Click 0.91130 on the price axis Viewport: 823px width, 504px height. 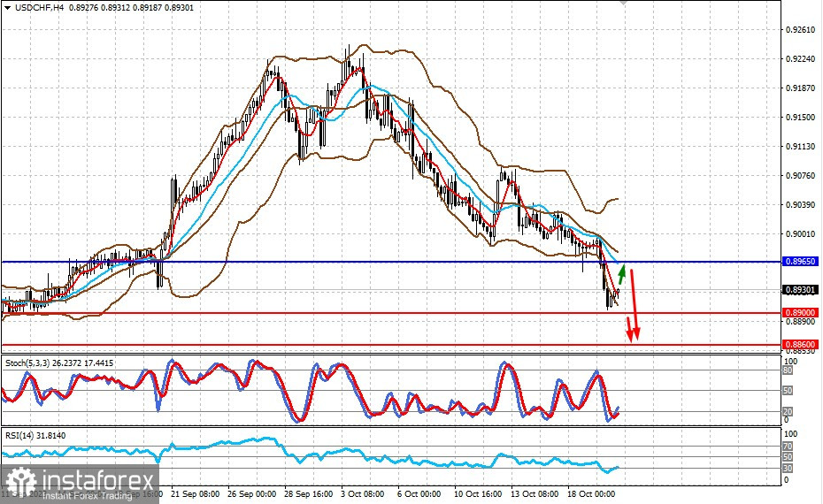click(x=800, y=147)
